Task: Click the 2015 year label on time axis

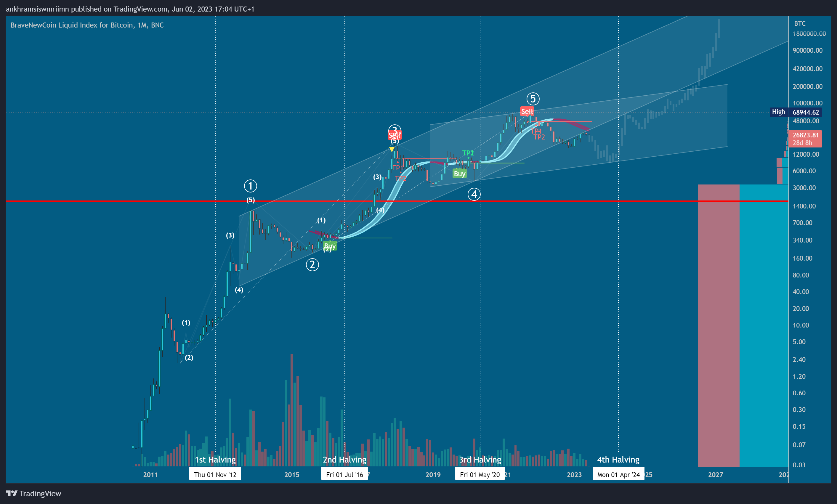Action: (x=292, y=474)
